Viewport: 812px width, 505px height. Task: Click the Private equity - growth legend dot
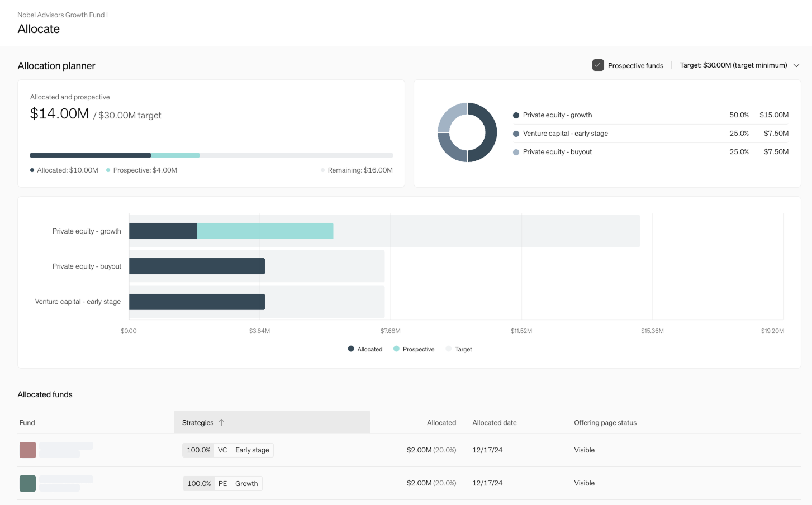tap(516, 115)
